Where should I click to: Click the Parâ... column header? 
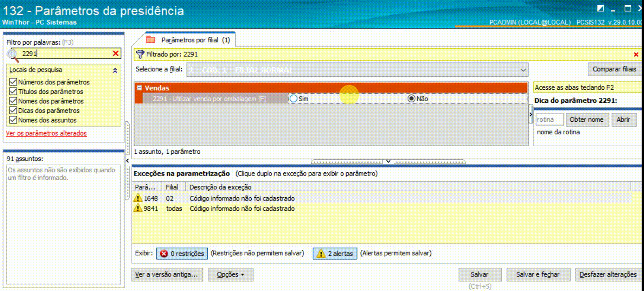click(x=147, y=187)
